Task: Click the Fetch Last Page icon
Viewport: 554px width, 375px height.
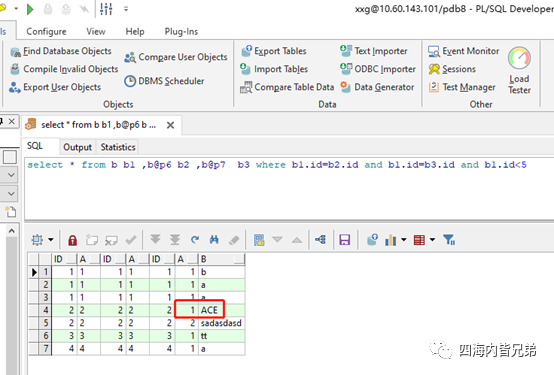Action: [175, 240]
